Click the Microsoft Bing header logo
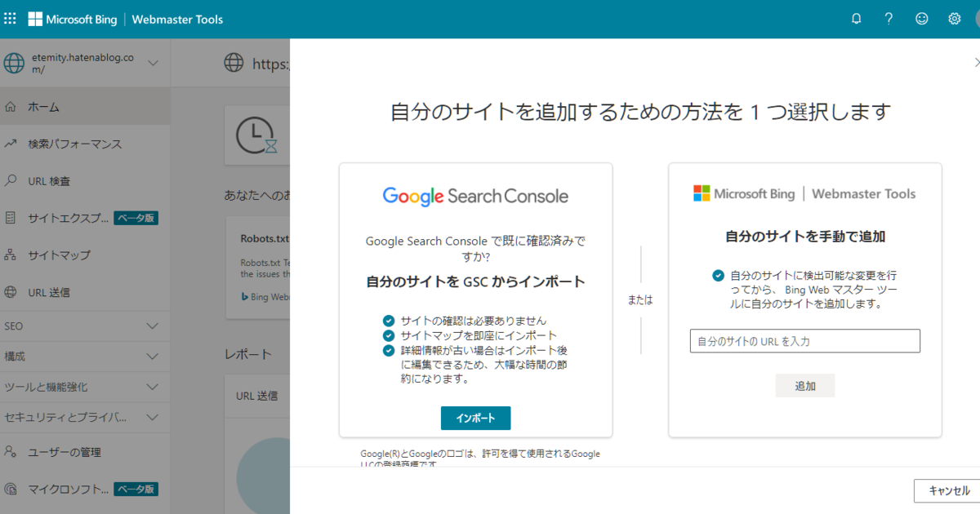This screenshot has height=514, width=980. point(73,19)
